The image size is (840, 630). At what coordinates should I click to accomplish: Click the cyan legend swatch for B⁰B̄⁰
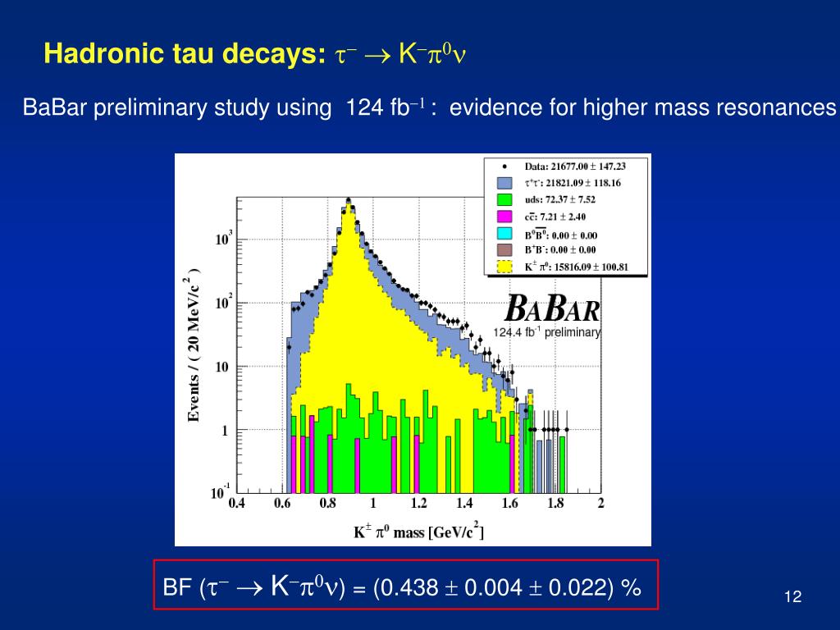[x=504, y=234]
